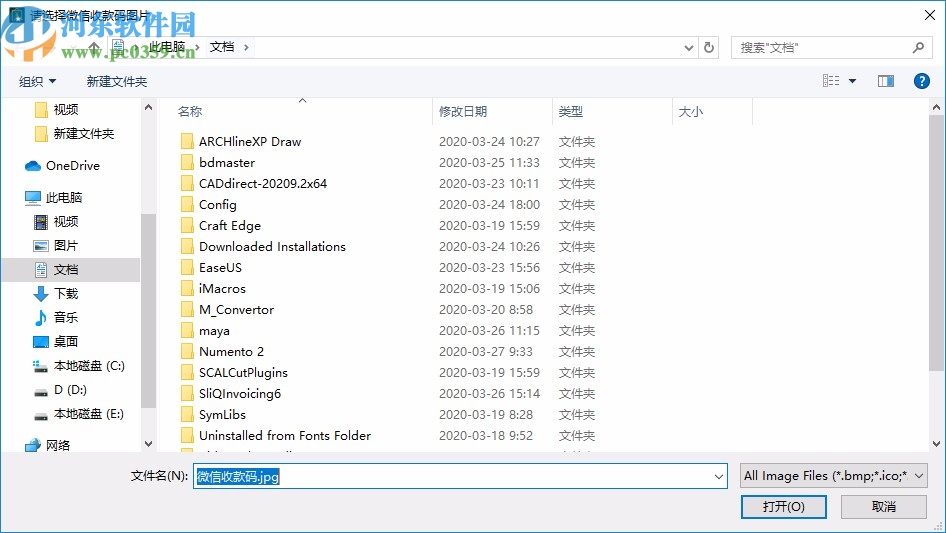
Task: Click the 新建文件夹 toolbar button
Action: click(x=116, y=81)
